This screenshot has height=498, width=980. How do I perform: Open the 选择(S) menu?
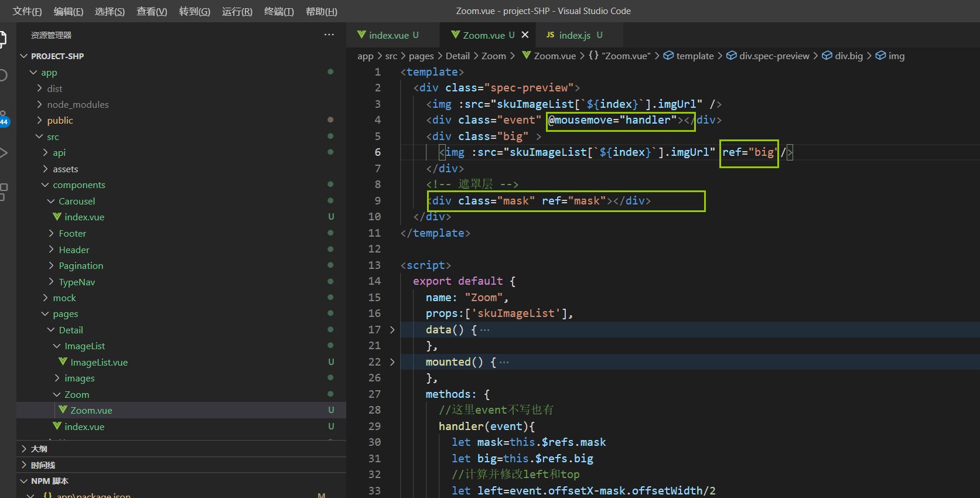[x=110, y=11]
